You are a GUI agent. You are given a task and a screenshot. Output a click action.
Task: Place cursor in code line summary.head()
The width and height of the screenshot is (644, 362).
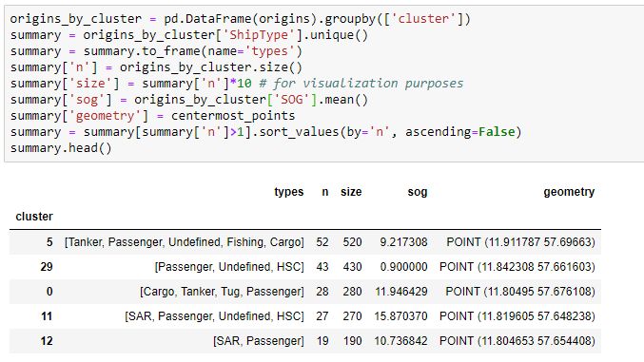coord(61,148)
